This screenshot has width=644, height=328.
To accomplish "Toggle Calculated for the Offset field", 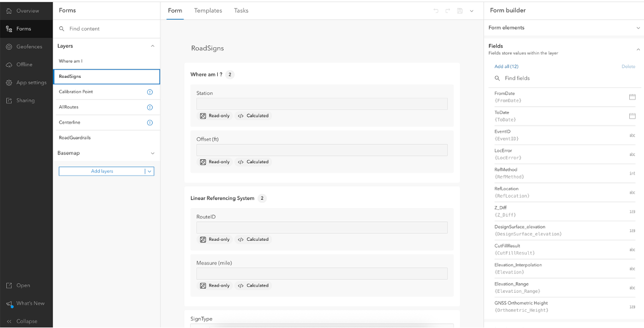I will click(253, 161).
